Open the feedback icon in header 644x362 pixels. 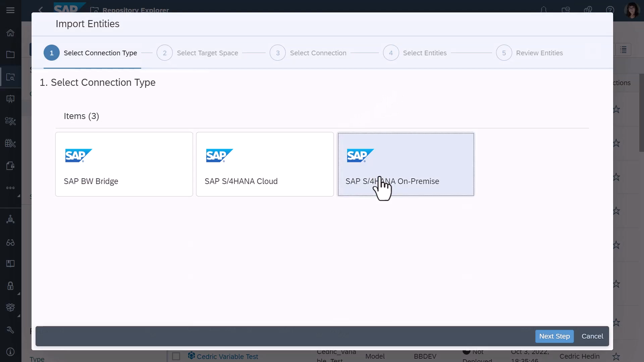566,10
